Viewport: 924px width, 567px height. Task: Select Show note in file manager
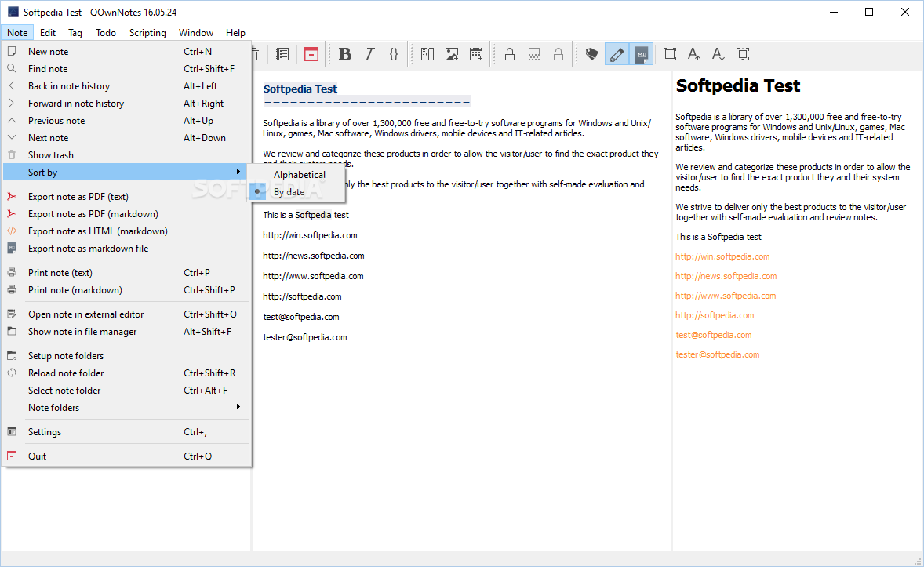pos(126,331)
